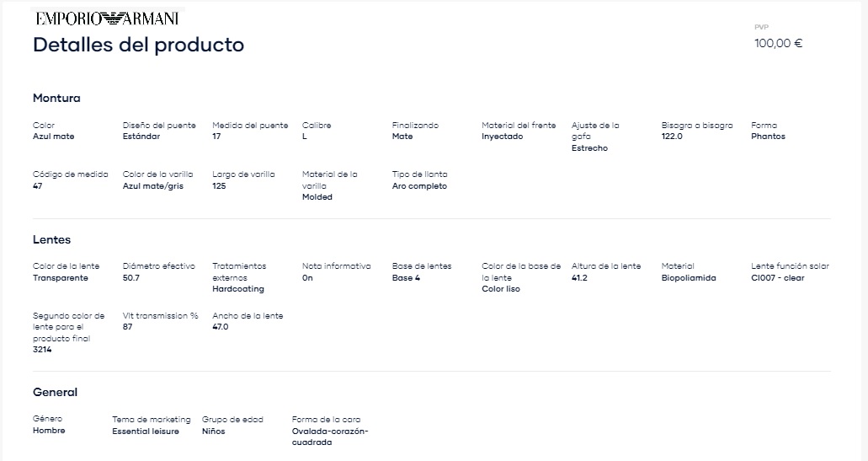Image resolution: width=868 pixels, height=461 pixels.
Task: Click the Lentes section heading
Action: 51,240
